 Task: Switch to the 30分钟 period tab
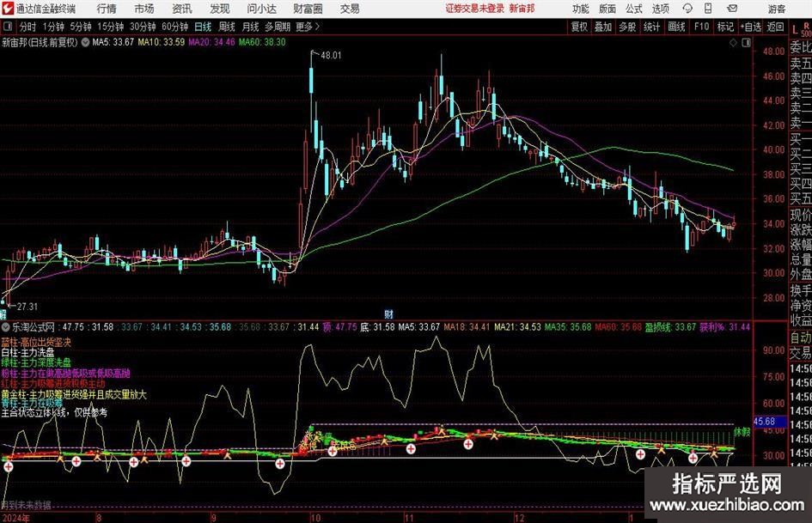coord(143,27)
